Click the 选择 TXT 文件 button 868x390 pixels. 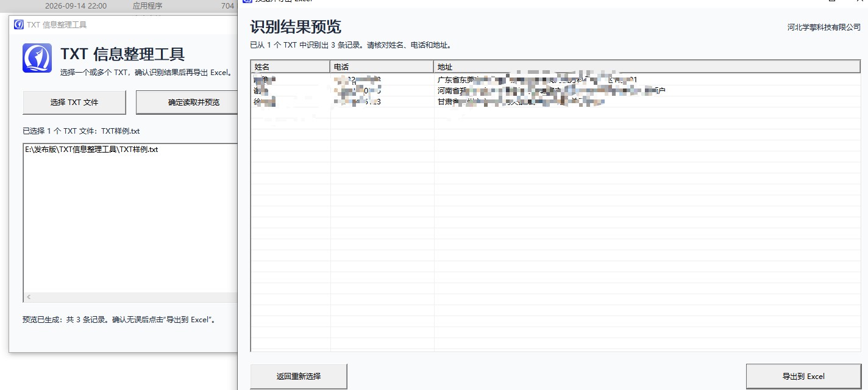[74, 103]
